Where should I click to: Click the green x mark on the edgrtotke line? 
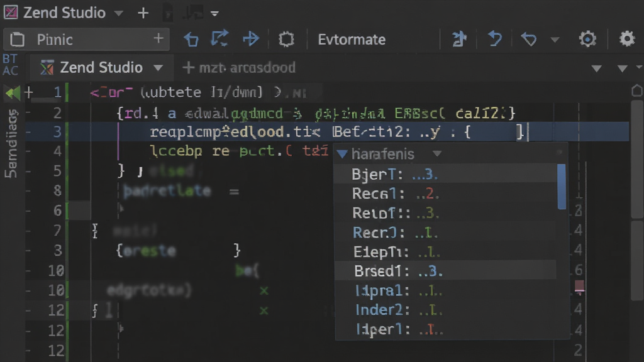264,290
